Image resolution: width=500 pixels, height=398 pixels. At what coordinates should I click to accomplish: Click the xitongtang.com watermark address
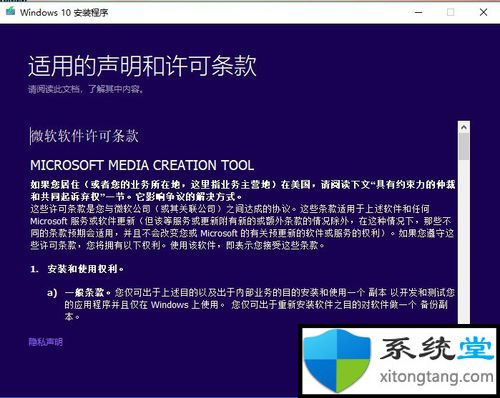[436, 377]
